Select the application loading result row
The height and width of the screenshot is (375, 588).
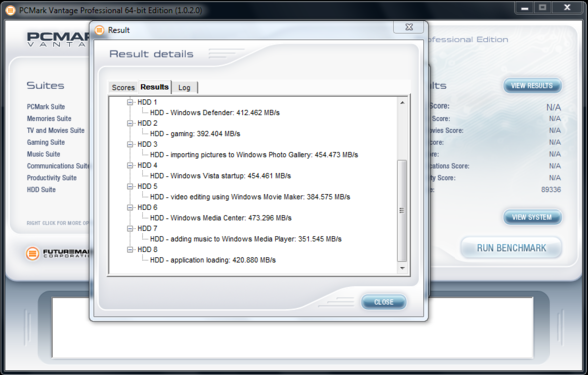[x=213, y=260]
